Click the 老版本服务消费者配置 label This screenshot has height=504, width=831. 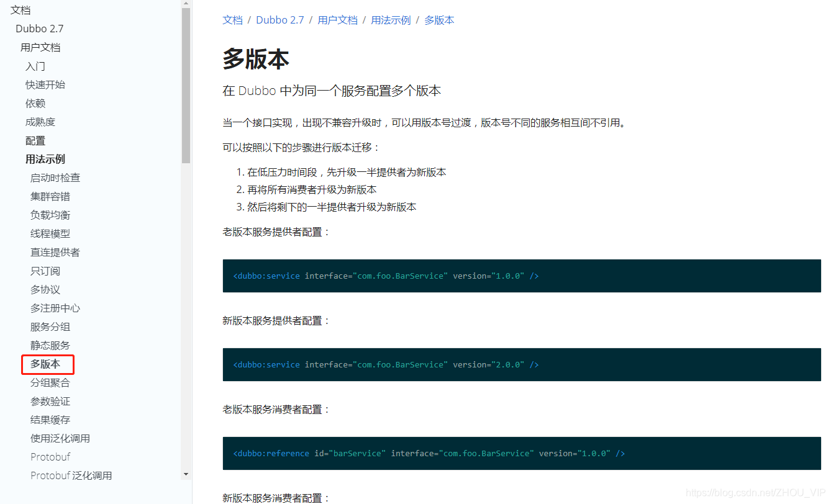coord(277,410)
